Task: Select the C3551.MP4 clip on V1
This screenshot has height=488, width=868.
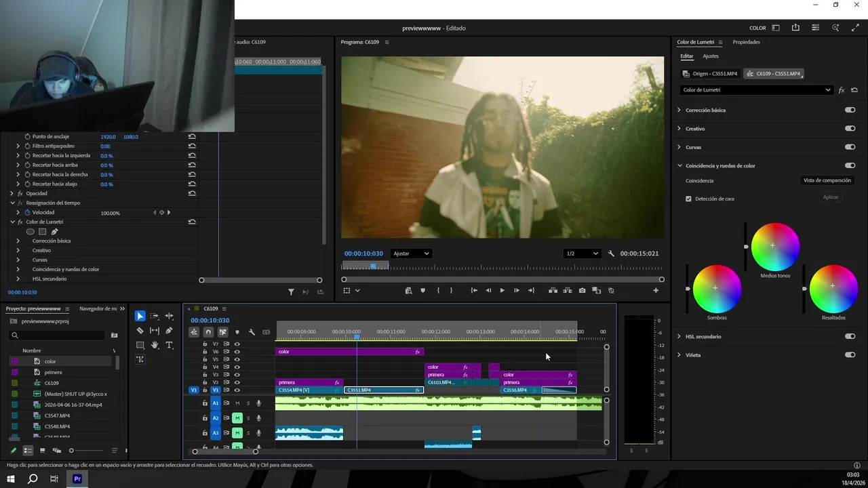Action: [x=384, y=390]
